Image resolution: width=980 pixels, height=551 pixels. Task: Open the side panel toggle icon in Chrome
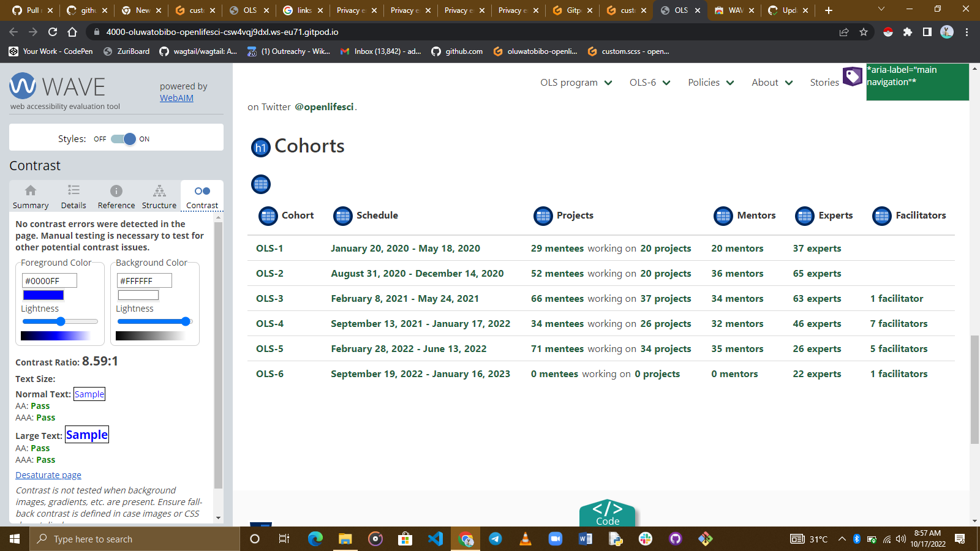click(927, 32)
